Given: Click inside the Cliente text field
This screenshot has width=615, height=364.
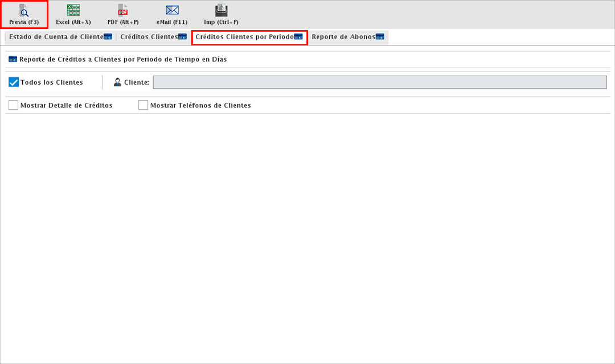Looking at the screenshot, I should pos(379,82).
